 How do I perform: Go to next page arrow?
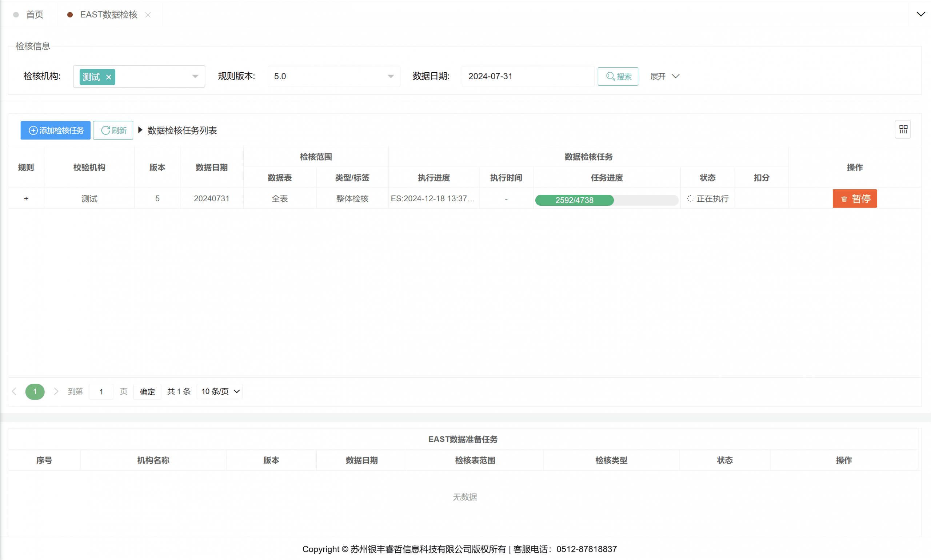pyautogui.click(x=56, y=391)
